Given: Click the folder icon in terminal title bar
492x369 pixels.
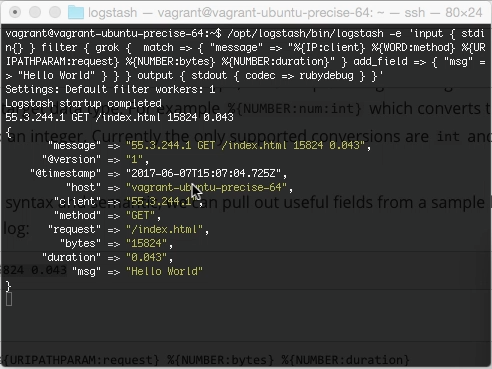Looking at the screenshot, I should [76, 13].
